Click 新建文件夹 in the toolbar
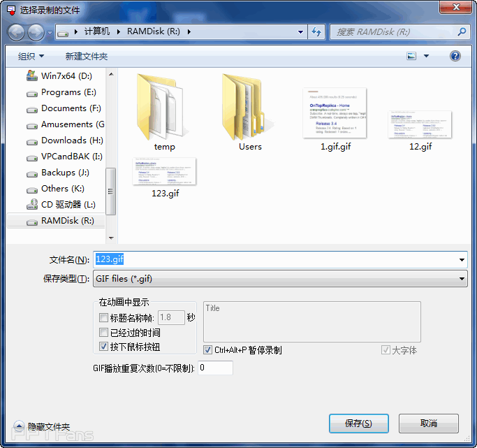 pyautogui.click(x=87, y=56)
